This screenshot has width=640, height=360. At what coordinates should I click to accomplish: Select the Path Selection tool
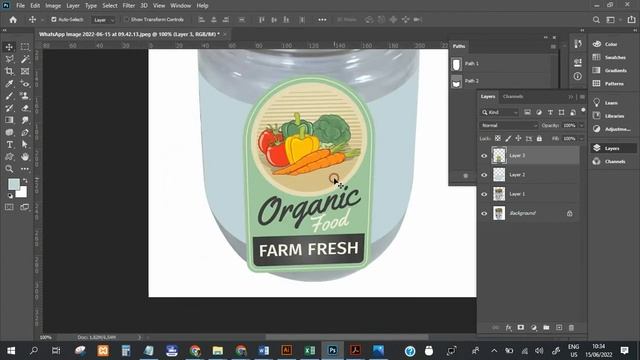(x=25, y=144)
